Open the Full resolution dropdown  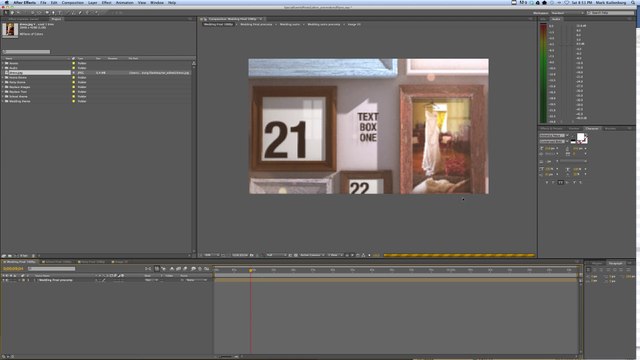coord(276,255)
